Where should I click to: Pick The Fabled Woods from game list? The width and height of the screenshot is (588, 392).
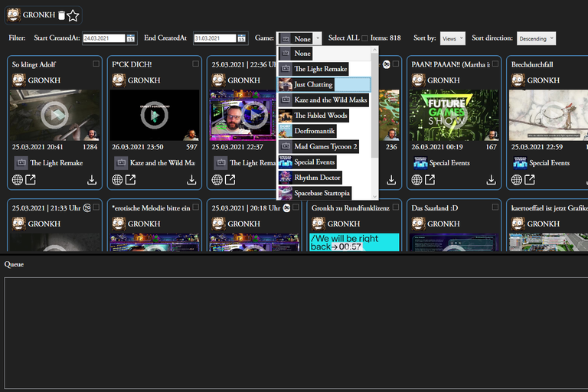point(324,115)
